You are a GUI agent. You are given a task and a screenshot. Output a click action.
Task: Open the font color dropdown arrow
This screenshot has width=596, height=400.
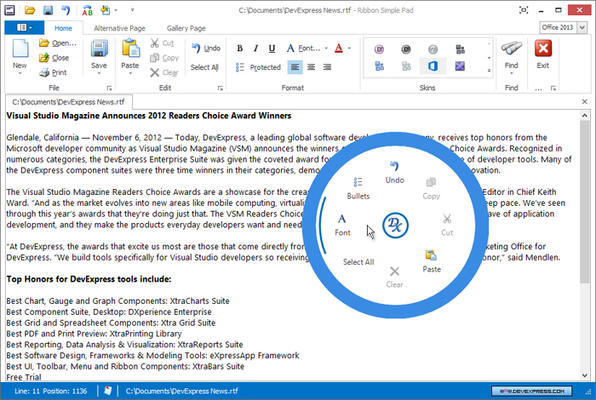point(349,48)
